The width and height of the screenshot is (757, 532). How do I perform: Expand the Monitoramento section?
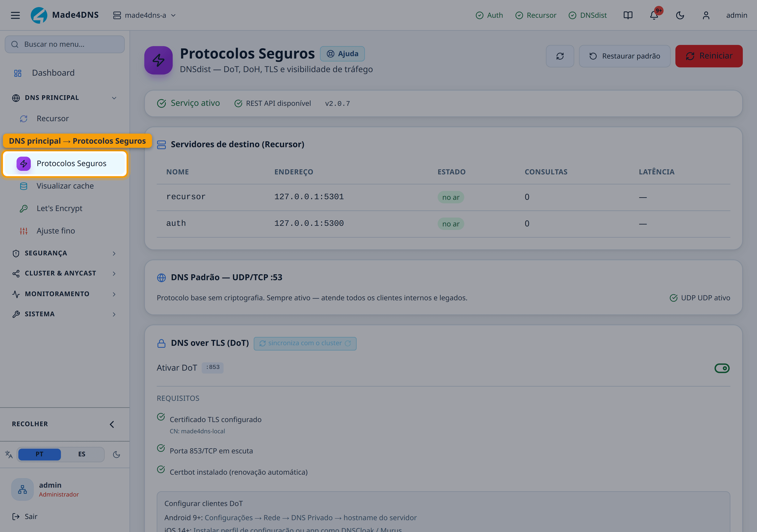click(65, 294)
